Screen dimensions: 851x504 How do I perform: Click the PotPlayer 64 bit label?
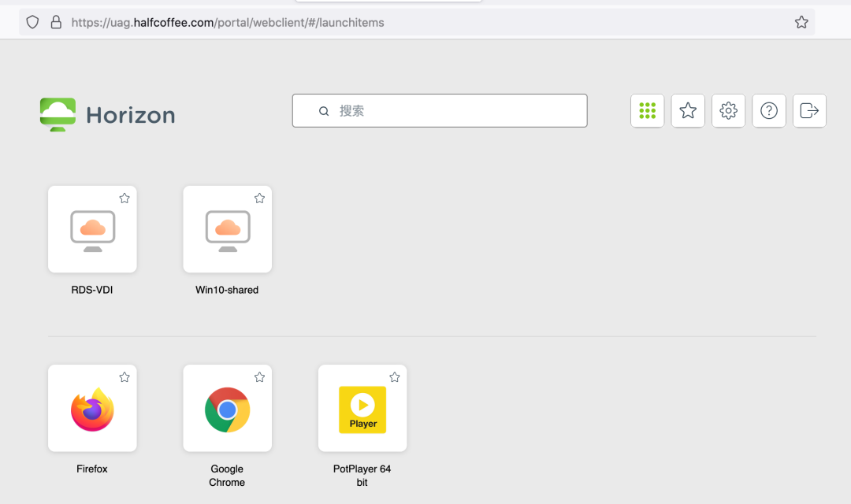click(362, 475)
